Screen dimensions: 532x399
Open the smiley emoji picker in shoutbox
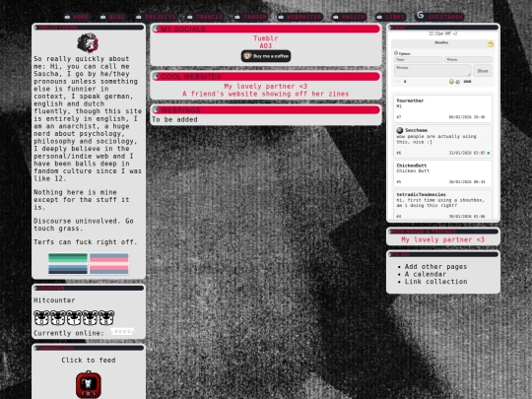pyautogui.click(x=451, y=82)
